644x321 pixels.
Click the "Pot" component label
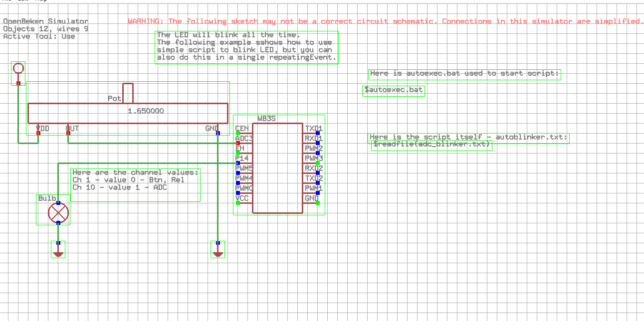pos(115,99)
